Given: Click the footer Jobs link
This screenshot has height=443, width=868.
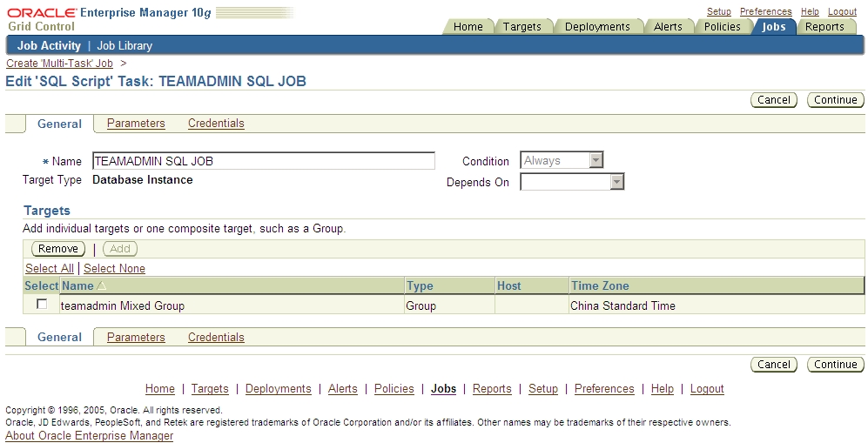Looking at the screenshot, I should click(443, 389).
